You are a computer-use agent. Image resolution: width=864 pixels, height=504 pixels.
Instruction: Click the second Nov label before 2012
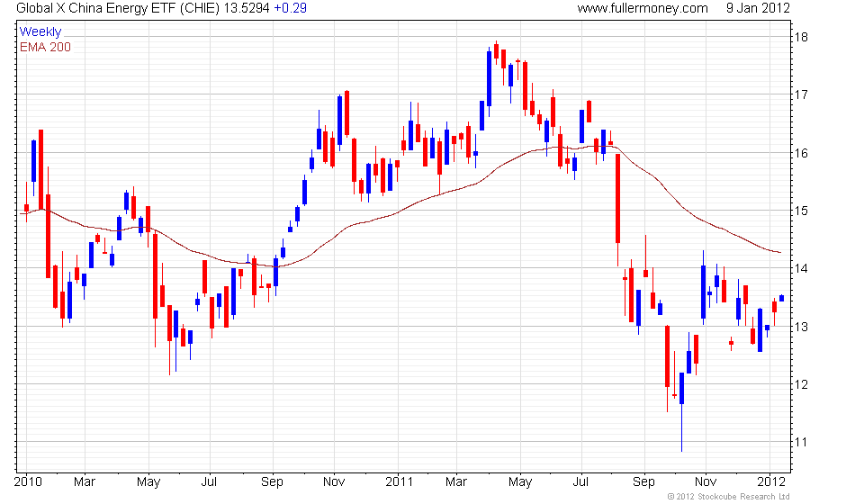706,482
